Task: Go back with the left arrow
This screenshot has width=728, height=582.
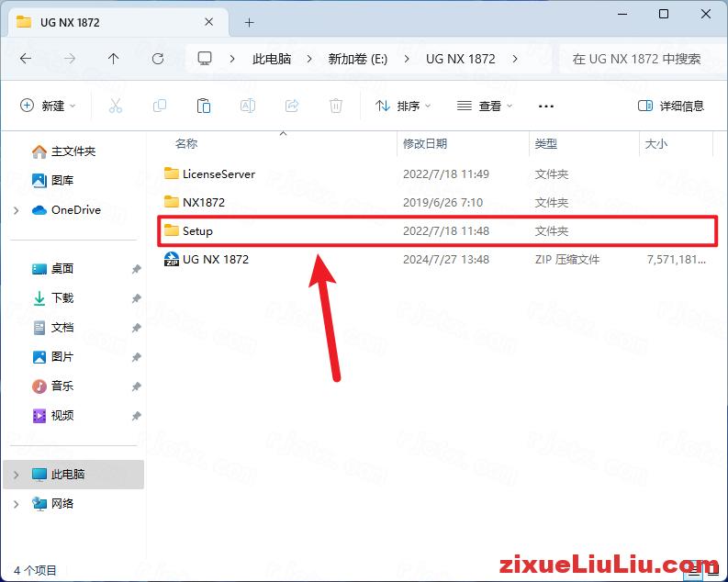Action: coord(26,59)
